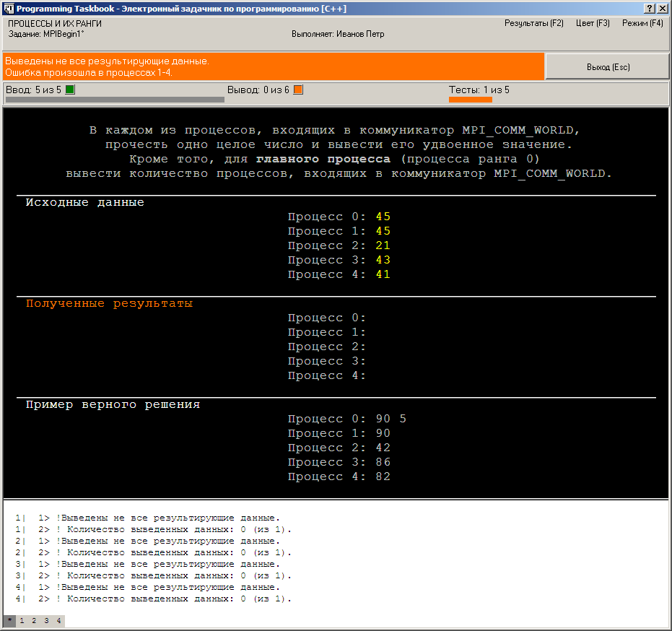Click the bold 'главного процесса' task text

click(x=323, y=159)
